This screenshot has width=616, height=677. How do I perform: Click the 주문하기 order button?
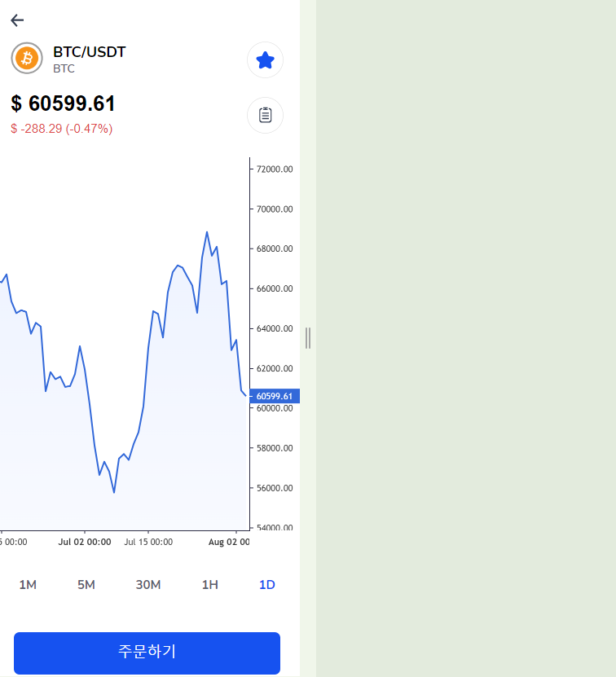point(147,653)
